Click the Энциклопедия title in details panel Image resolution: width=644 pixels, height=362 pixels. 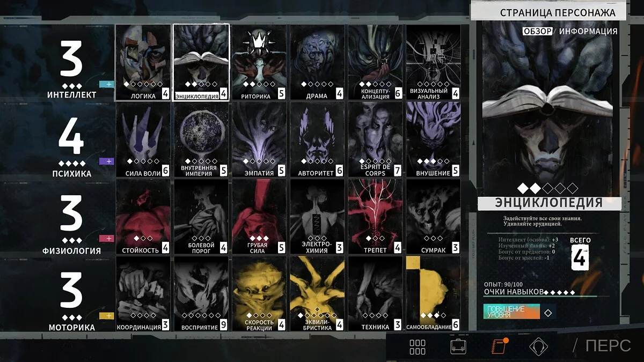(x=548, y=203)
